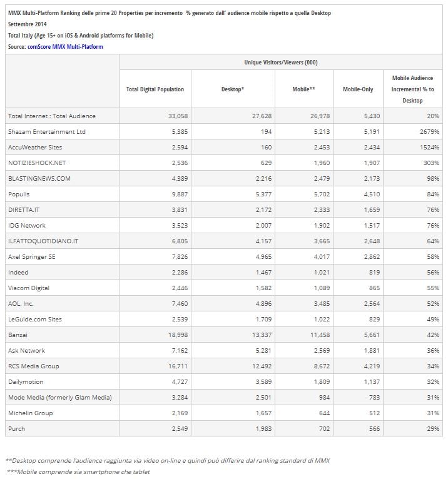The width and height of the screenshot is (448, 479).
Task: Select the Mobile** column header
Action: (303, 89)
